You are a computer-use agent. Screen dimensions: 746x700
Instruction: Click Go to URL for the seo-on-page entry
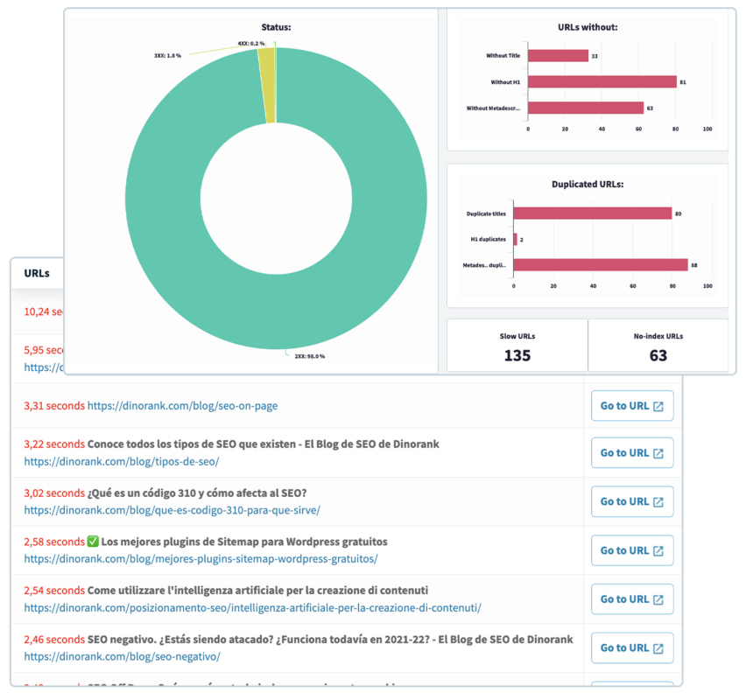pos(632,405)
